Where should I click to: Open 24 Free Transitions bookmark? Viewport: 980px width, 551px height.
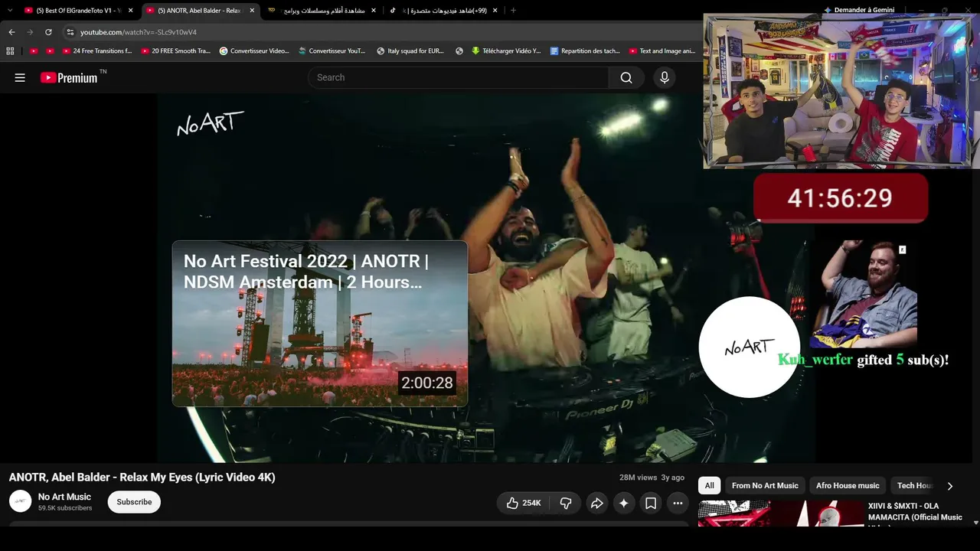click(x=96, y=51)
